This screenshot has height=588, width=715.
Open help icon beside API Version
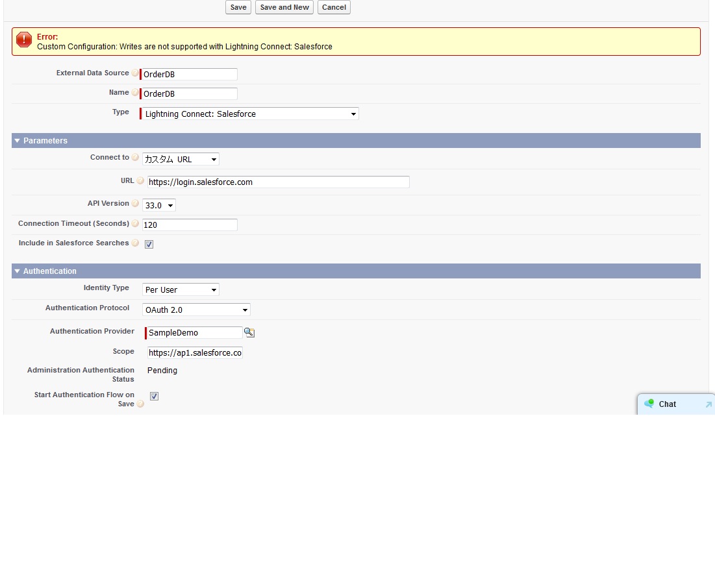(x=135, y=203)
